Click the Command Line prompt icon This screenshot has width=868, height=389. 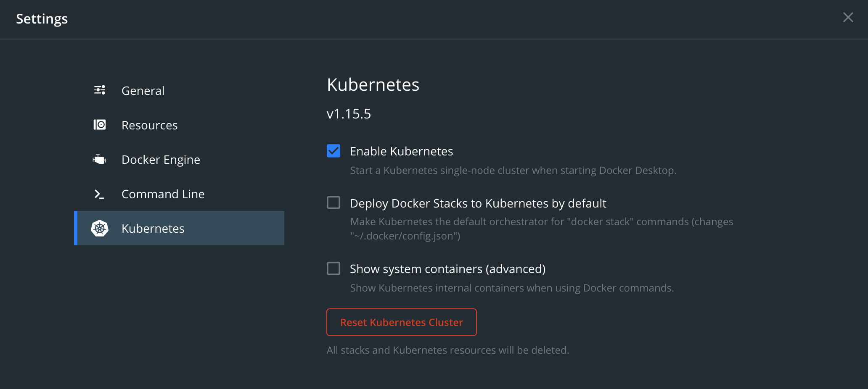coord(100,194)
